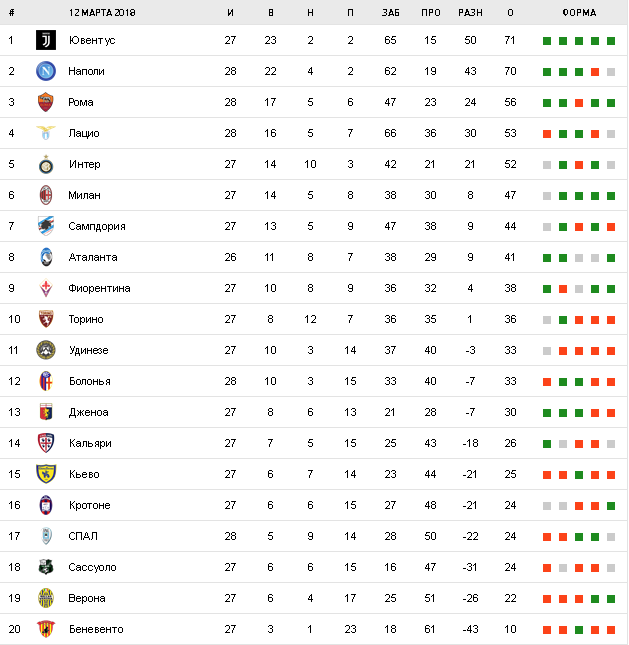
Task: Click Benevento's last red form square
Action: pos(611,630)
